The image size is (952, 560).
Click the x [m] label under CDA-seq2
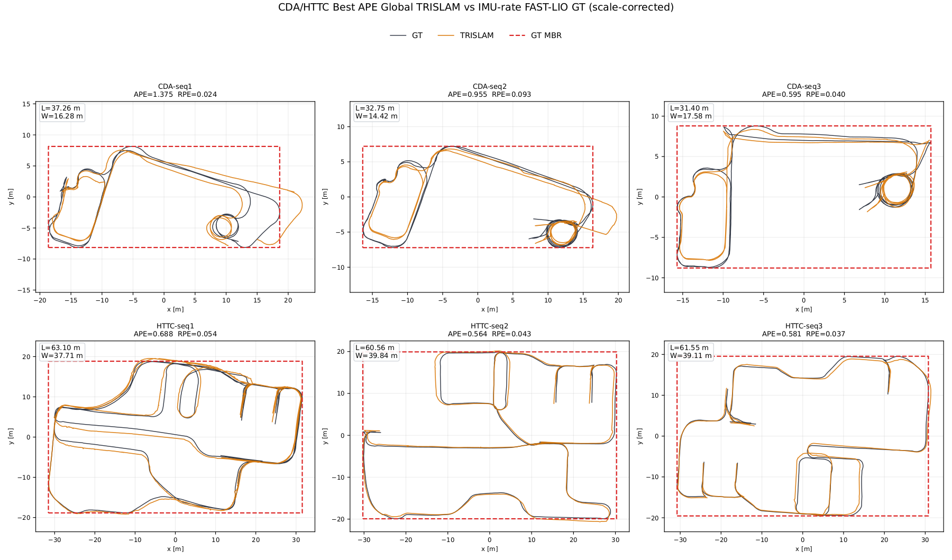[x=490, y=309]
